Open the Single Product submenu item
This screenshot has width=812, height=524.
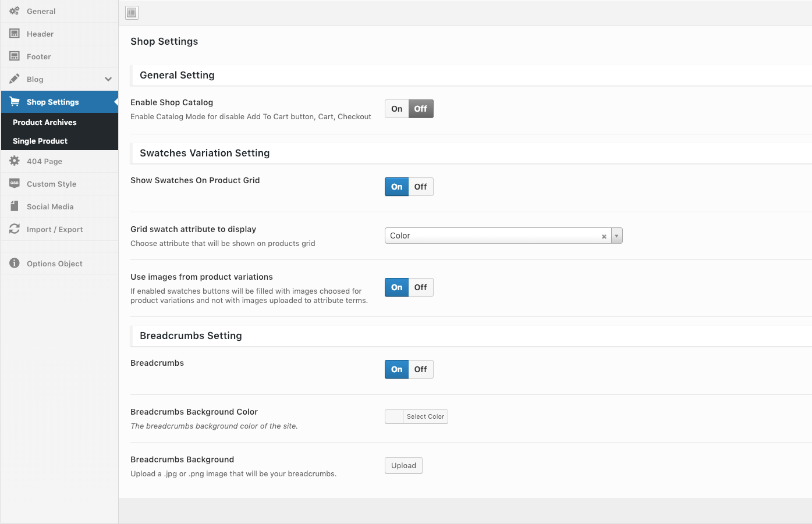tap(40, 141)
